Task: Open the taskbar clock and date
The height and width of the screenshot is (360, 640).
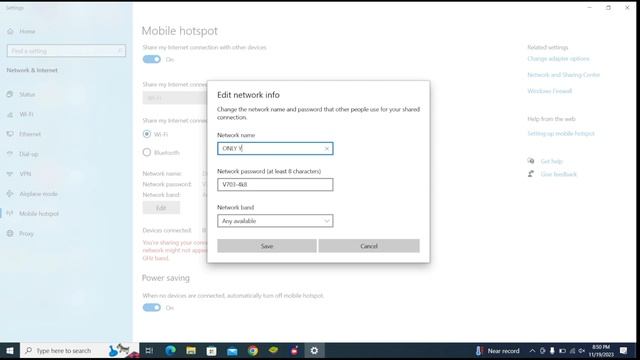Action: point(601,351)
